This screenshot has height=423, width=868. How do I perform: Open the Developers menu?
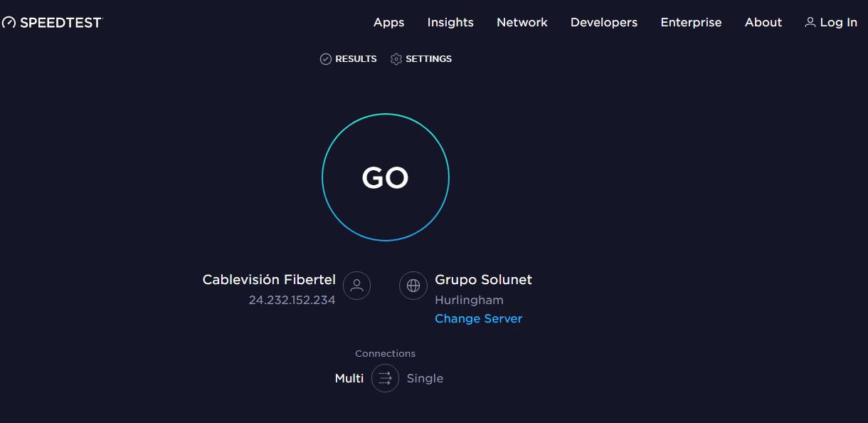coord(604,23)
